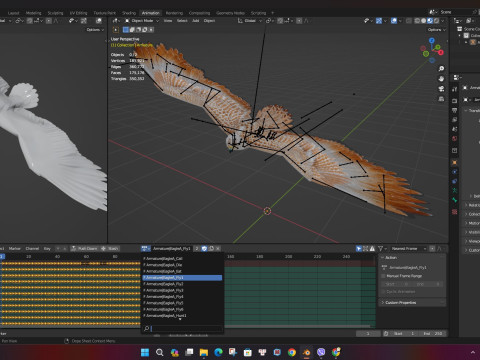
Task: Open the orange Object properties tab icon
Action: click(x=455, y=163)
